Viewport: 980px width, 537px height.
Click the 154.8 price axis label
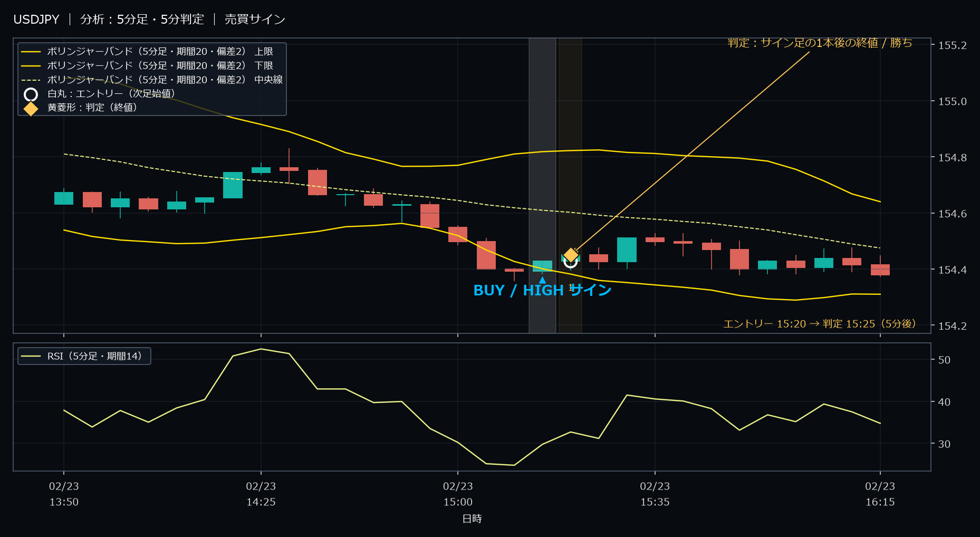pyautogui.click(x=953, y=158)
